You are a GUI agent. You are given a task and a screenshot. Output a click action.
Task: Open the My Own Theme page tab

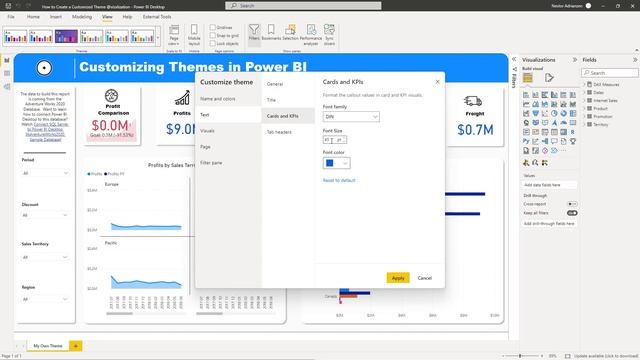tap(48, 346)
